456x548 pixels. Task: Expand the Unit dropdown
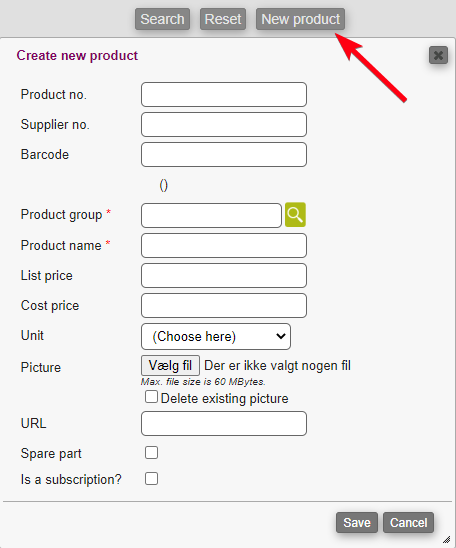pos(216,337)
